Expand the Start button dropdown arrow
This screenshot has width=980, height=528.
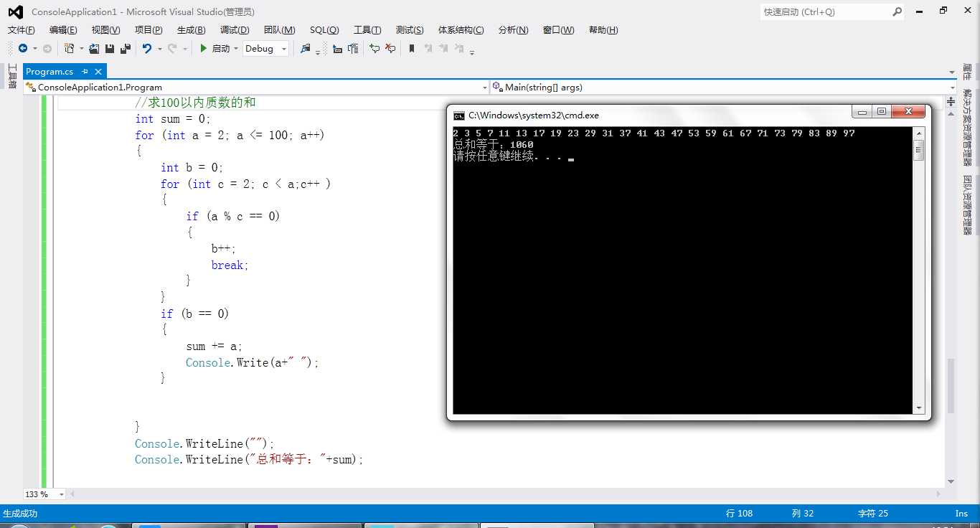(x=235, y=48)
